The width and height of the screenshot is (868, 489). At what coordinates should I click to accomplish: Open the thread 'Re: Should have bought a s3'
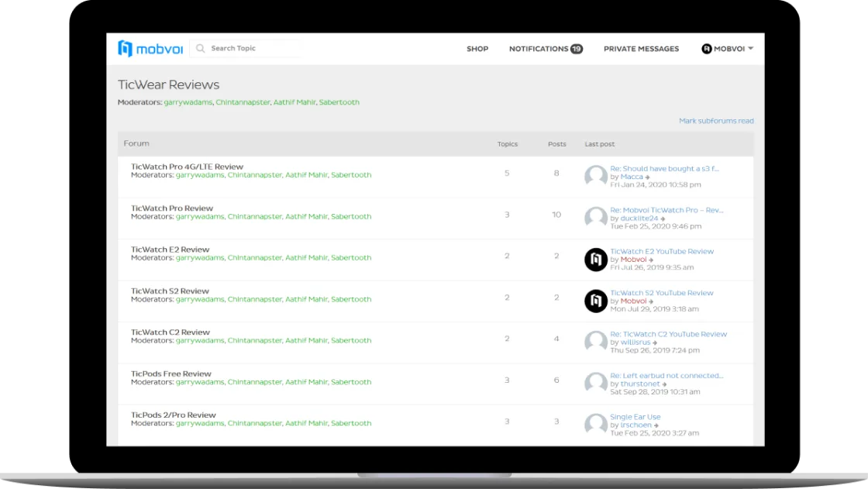tap(665, 168)
